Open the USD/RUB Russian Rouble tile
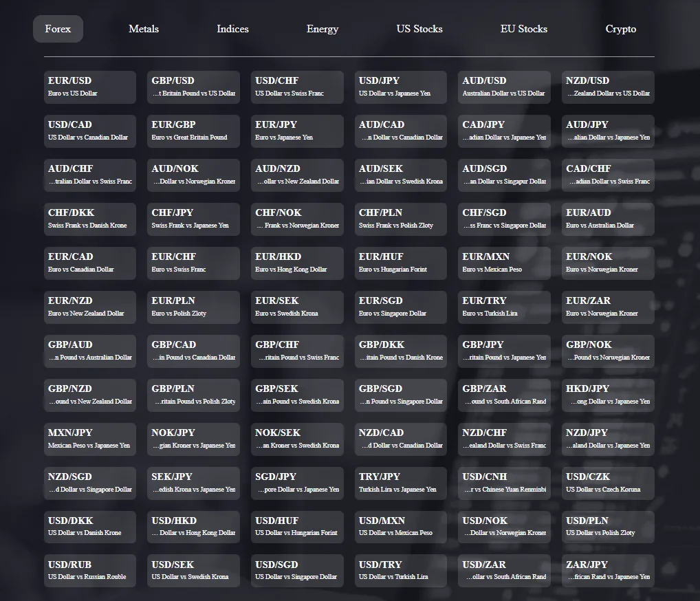 click(89, 571)
